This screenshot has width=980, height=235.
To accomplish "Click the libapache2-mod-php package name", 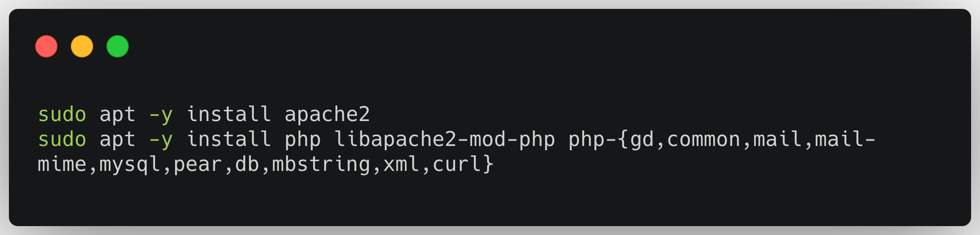I will tap(445, 140).
